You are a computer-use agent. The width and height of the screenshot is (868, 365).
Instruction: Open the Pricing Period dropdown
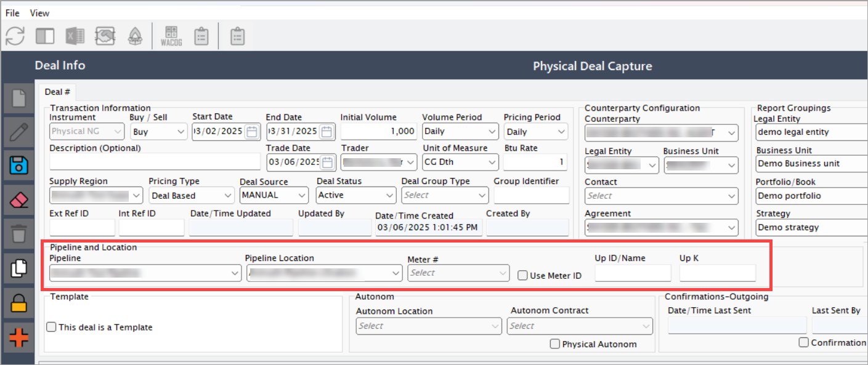point(535,132)
